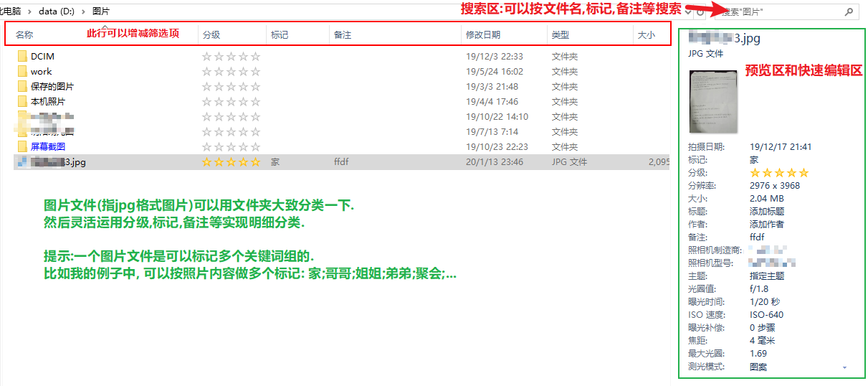Image resolution: width=868 pixels, height=386 pixels.
Task: Select the 本机照片 folder icon
Action: tap(22, 101)
